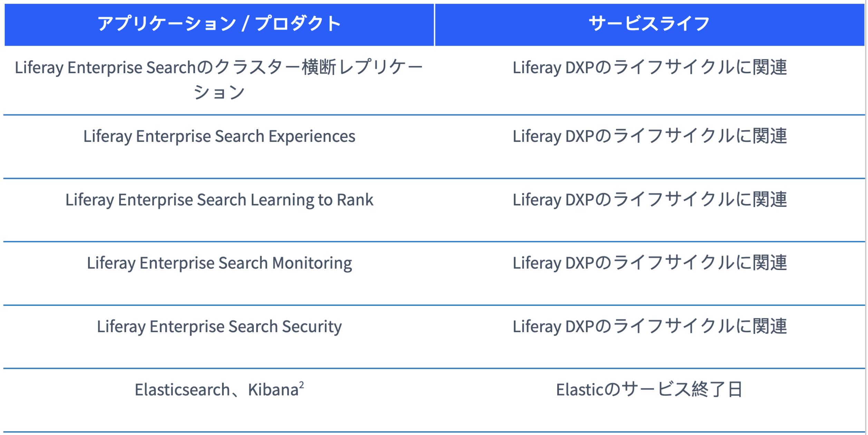Screen dimensions: 868x435
Task: Click service life text in Search Monitoring row
Action: [650, 263]
